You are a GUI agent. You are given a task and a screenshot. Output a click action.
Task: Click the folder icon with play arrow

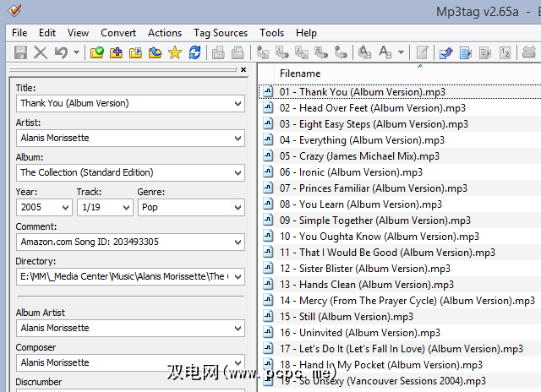(x=135, y=52)
